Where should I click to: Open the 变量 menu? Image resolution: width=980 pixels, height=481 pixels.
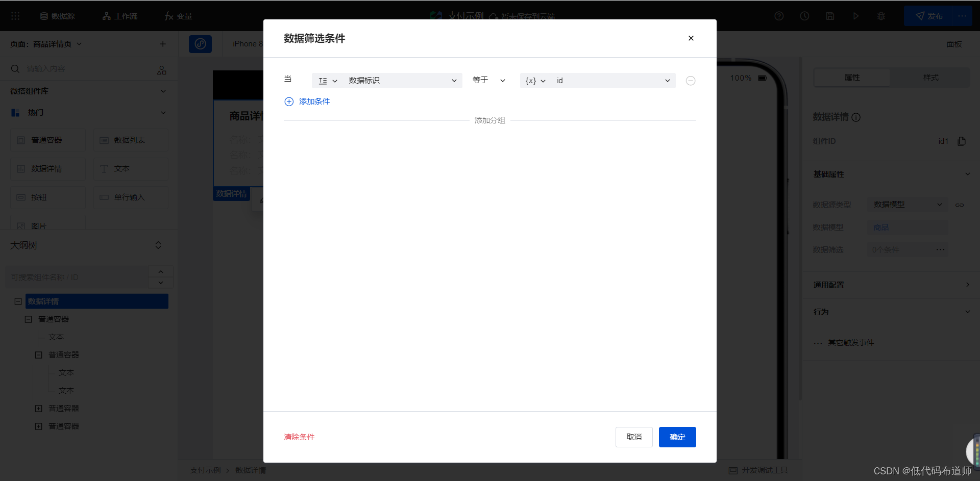click(178, 16)
